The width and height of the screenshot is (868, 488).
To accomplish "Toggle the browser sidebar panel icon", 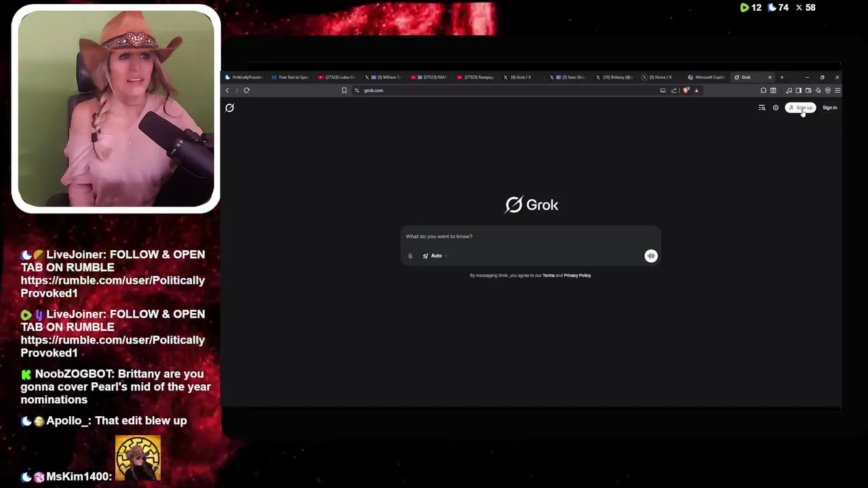I will pos(798,90).
